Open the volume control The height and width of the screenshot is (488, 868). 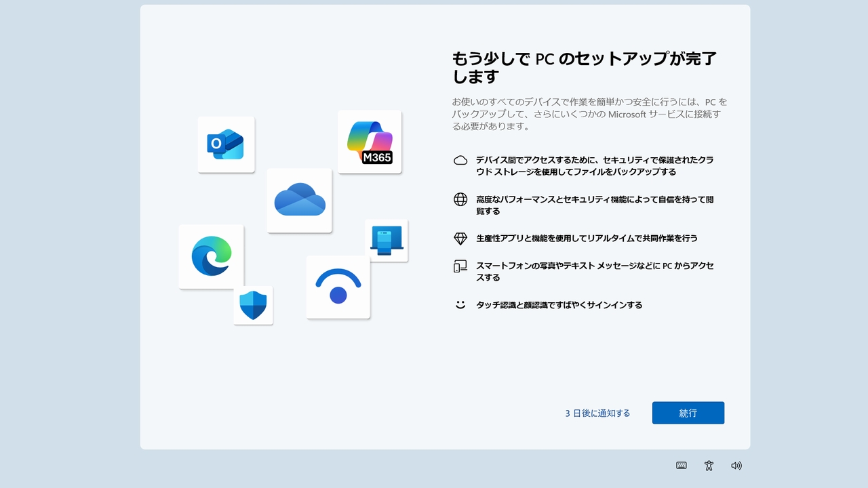(736, 466)
